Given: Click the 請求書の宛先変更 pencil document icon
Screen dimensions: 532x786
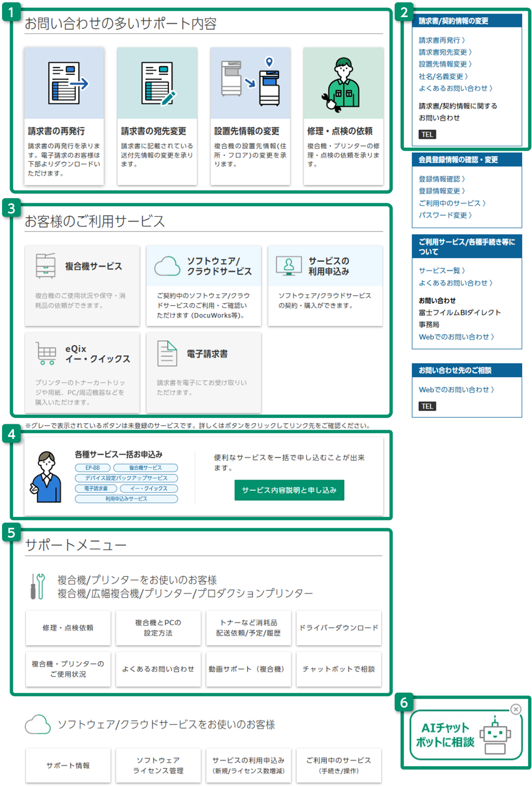Looking at the screenshot, I should coord(158,83).
